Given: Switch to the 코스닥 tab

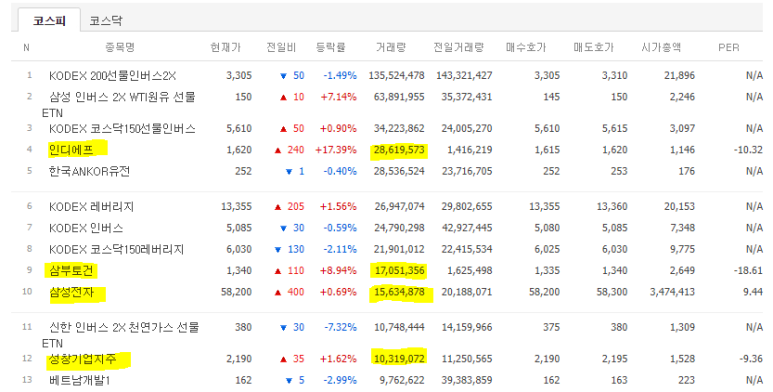Looking at the screenshot, I should [x=105, y=21].
